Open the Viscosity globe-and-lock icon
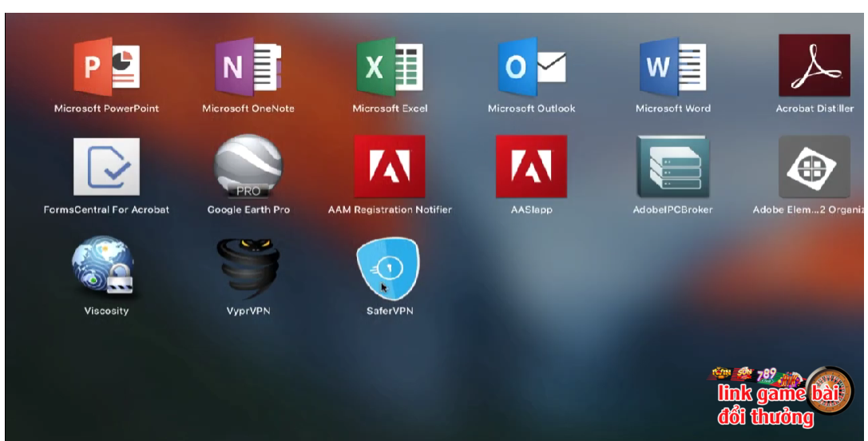 click(104, 267)
